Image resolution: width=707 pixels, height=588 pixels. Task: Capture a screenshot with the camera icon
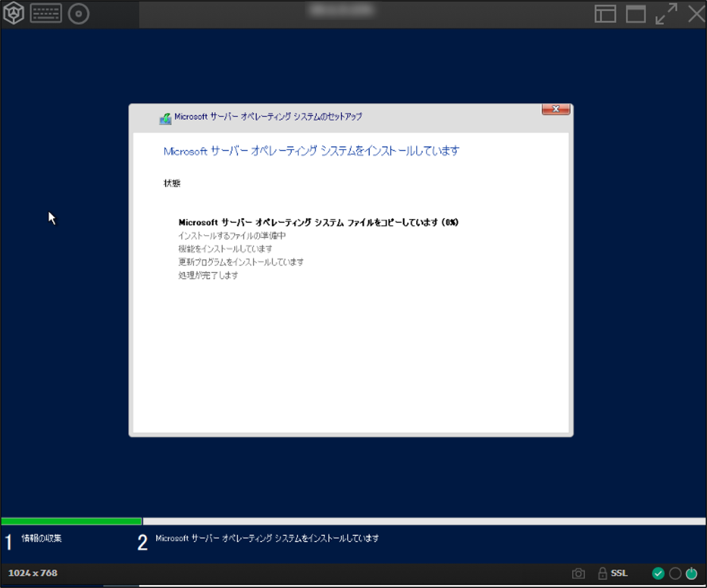point(578,573)
